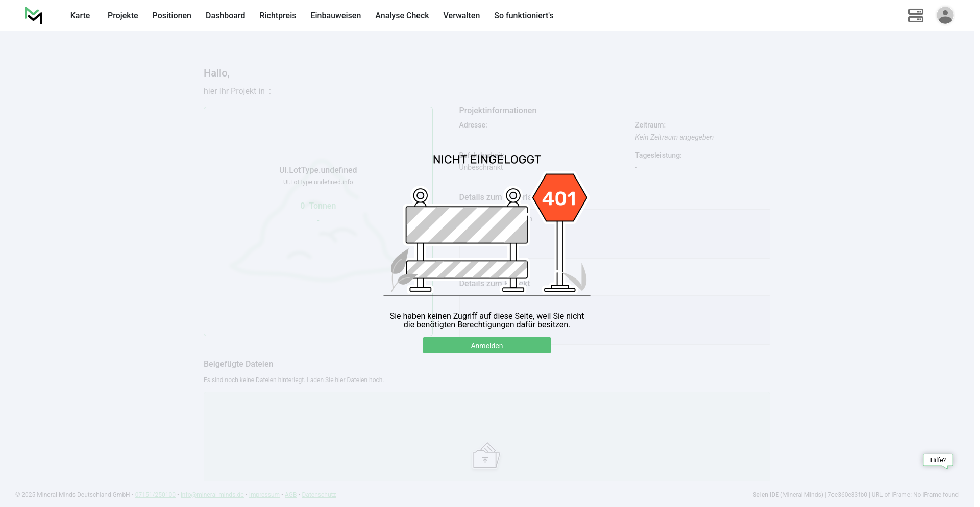980x507 pixels.
Task: Follow the Impressum footer link
Action: coord(264,495)
